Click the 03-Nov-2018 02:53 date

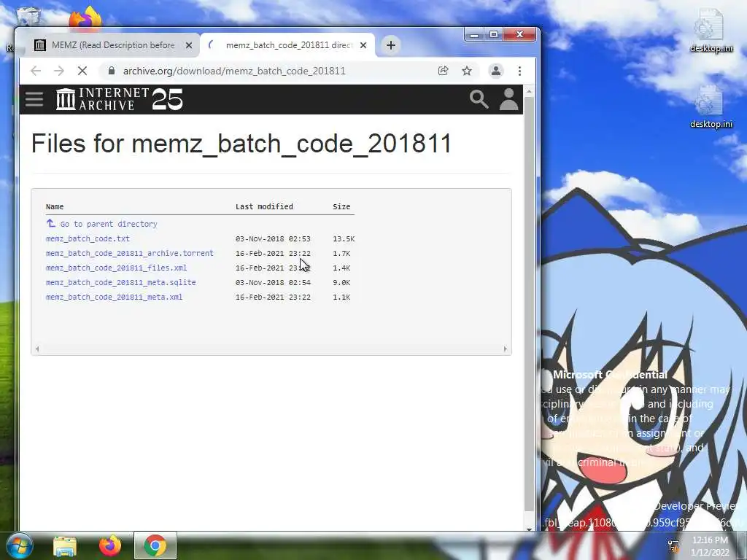(273, 238)
